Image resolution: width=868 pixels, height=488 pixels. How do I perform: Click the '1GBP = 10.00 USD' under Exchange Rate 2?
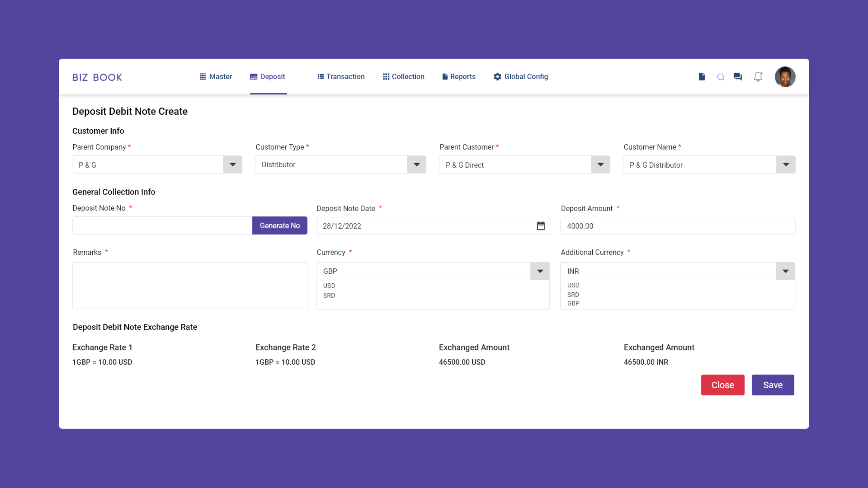[285, 362]
